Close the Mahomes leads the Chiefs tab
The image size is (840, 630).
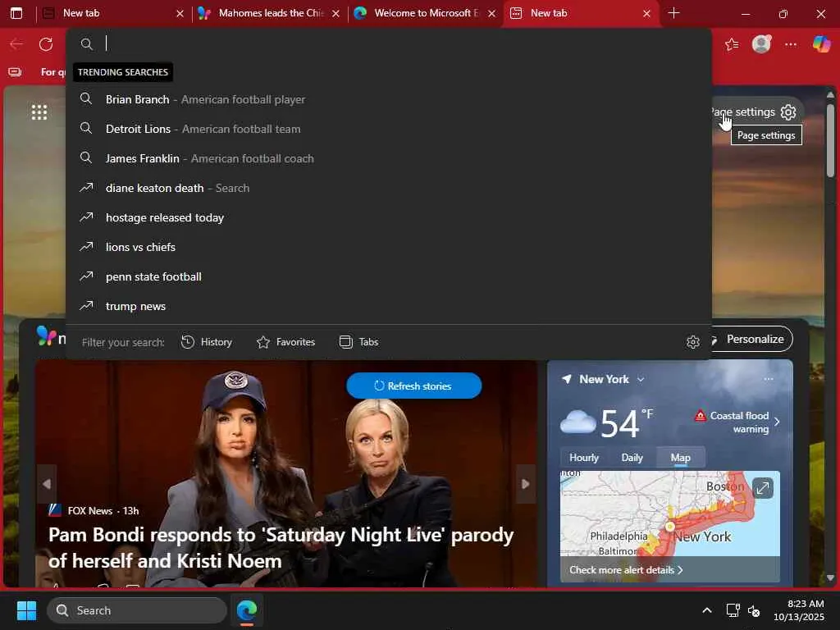point(336,13)
